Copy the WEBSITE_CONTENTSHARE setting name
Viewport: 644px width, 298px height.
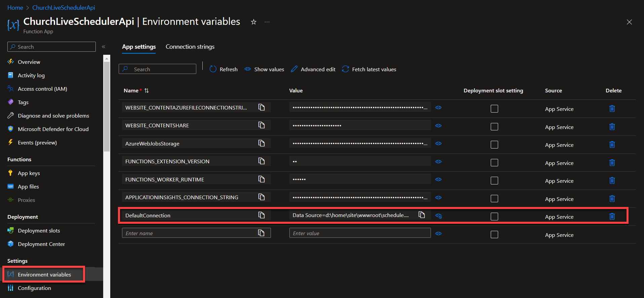click(261, 125)
